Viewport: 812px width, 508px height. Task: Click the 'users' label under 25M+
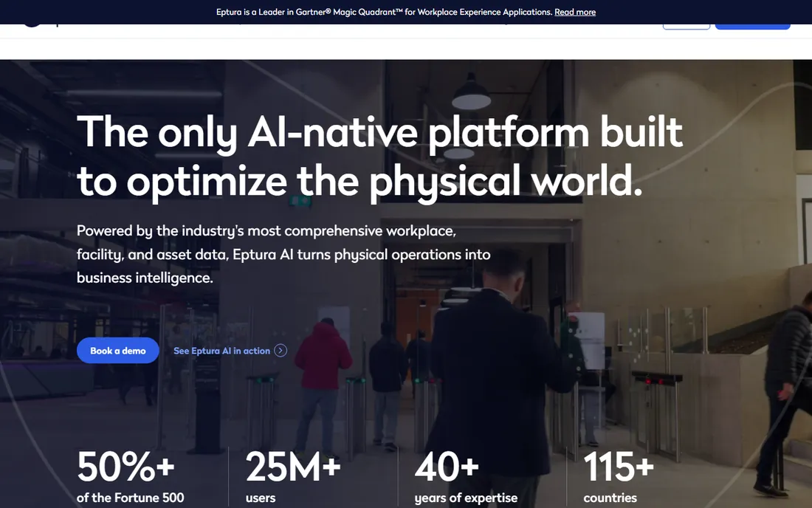coord(261,498)
